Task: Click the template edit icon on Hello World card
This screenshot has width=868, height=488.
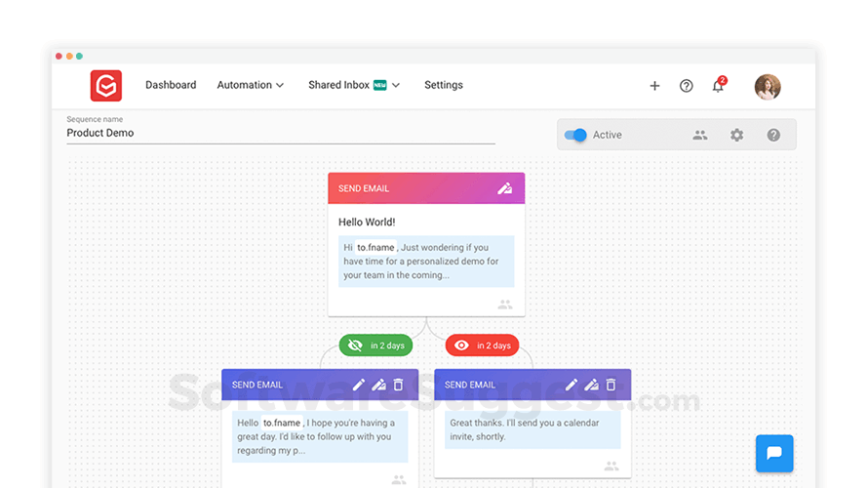Action: coord(504,188)
